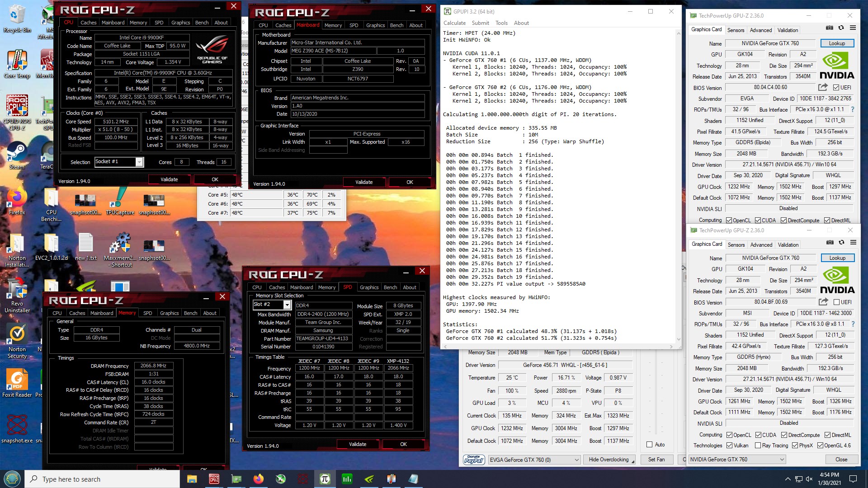The image size is (868, 488).
Task: Click Firefox icon in taskbar
Action: [258, 479]
